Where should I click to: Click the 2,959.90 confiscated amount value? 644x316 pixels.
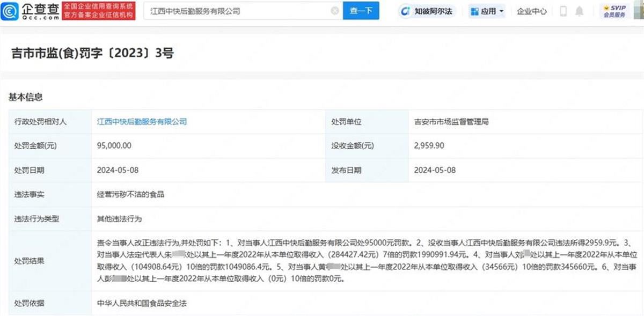coord(429,145)
